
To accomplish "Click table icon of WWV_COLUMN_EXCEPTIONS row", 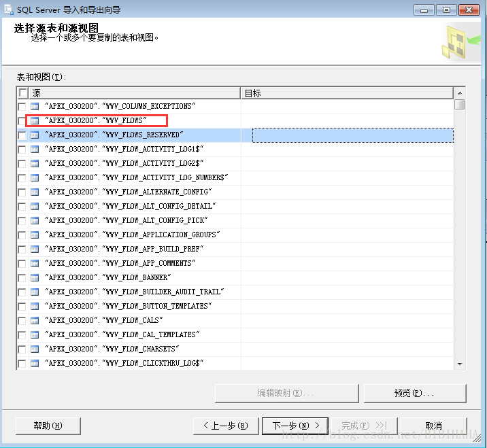I will coord(35,107).
